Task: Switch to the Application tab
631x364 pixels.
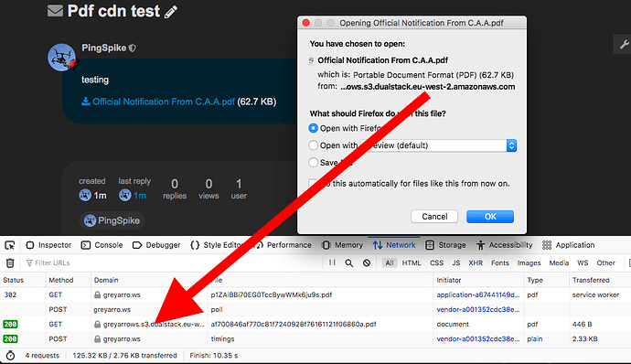Action: (x=568, y=245)
